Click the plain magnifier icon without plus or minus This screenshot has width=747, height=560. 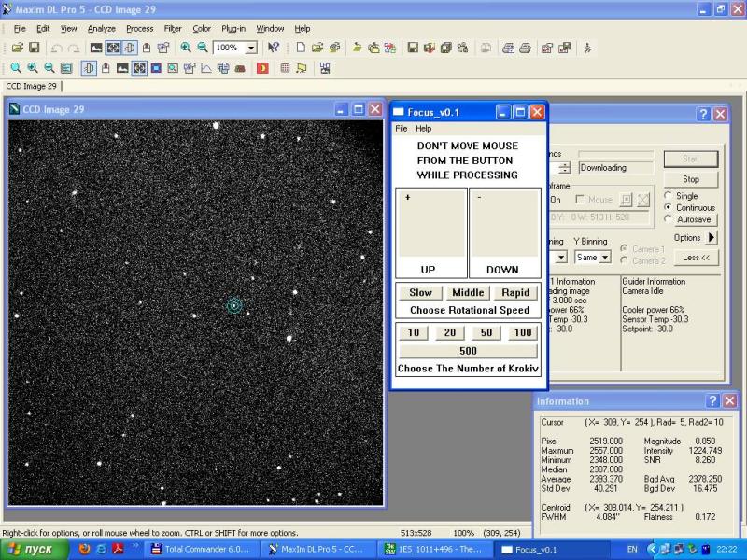[x=16, y=68]
